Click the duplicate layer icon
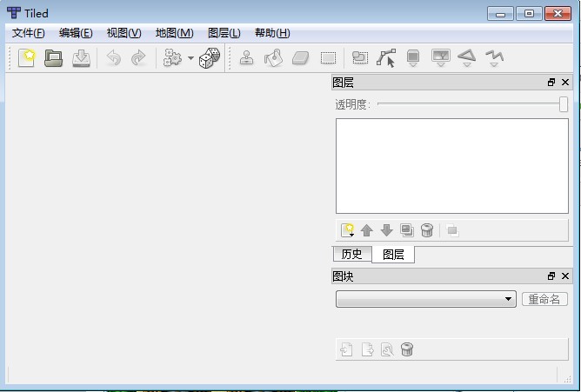 [x=406, y=230]
